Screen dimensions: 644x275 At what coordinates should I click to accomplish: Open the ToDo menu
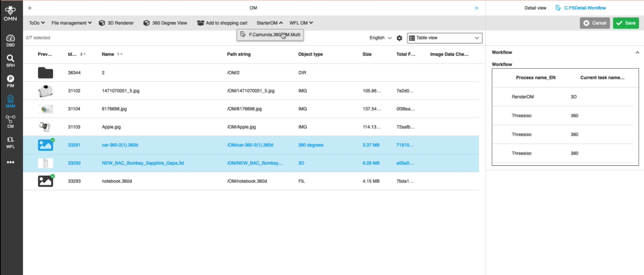click(x=37, y=23)
